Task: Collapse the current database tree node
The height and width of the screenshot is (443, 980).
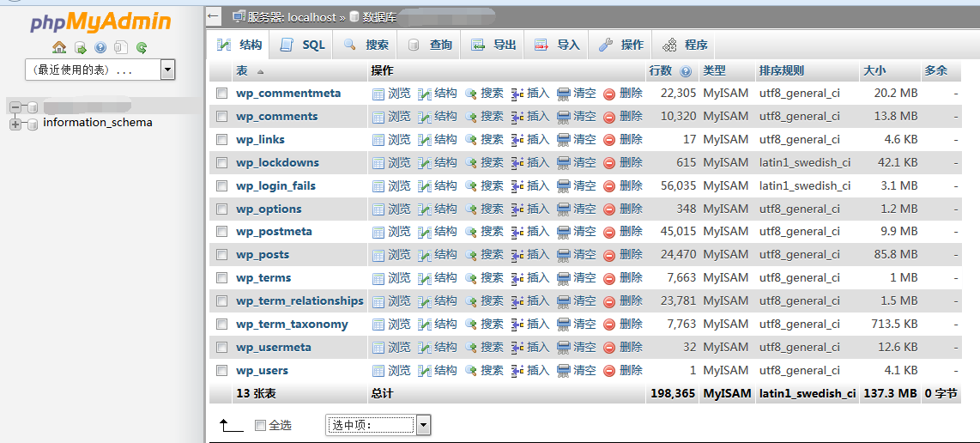Action: 15,107
